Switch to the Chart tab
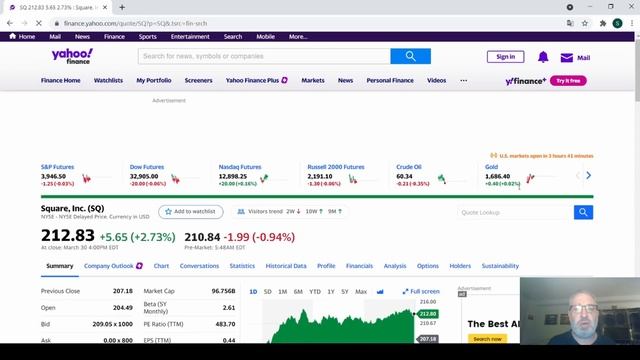The image size is (640, 360). (161, 266)
